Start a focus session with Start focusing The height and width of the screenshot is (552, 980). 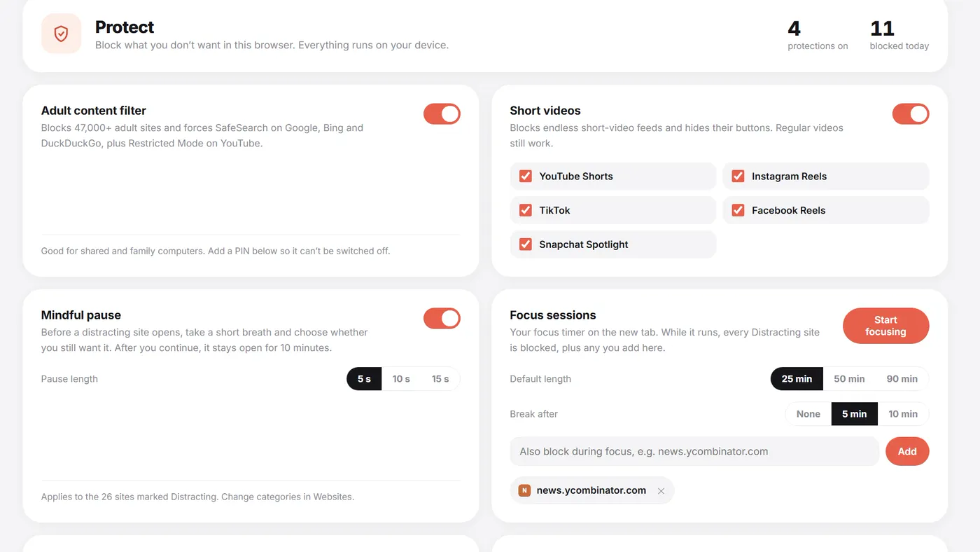(x=885, y=326)
